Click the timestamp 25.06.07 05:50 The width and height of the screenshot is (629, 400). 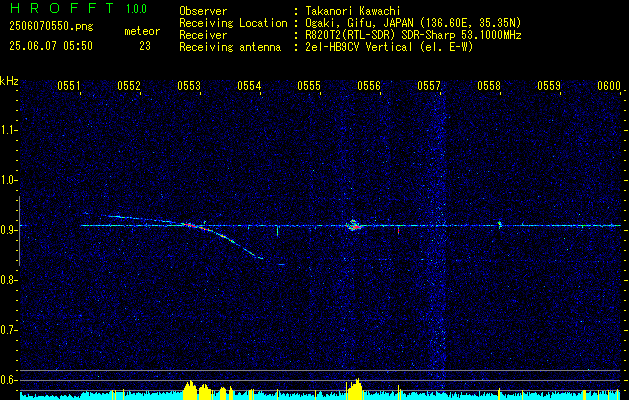51,46
